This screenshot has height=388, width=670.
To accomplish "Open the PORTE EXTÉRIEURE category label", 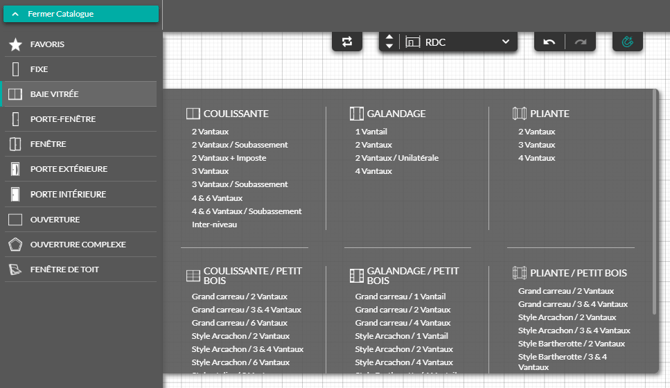I will pyautogui.click(x=69, y=169).
